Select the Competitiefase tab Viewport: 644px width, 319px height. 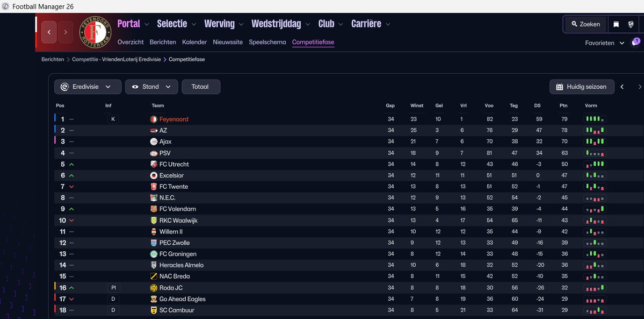point(313,42)
